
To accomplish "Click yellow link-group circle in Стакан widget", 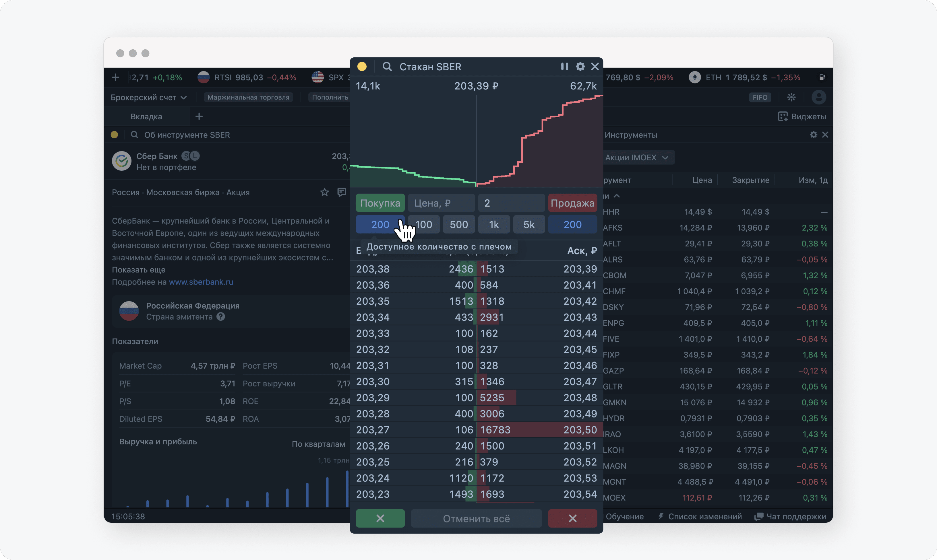I will [x=362, y=67].
